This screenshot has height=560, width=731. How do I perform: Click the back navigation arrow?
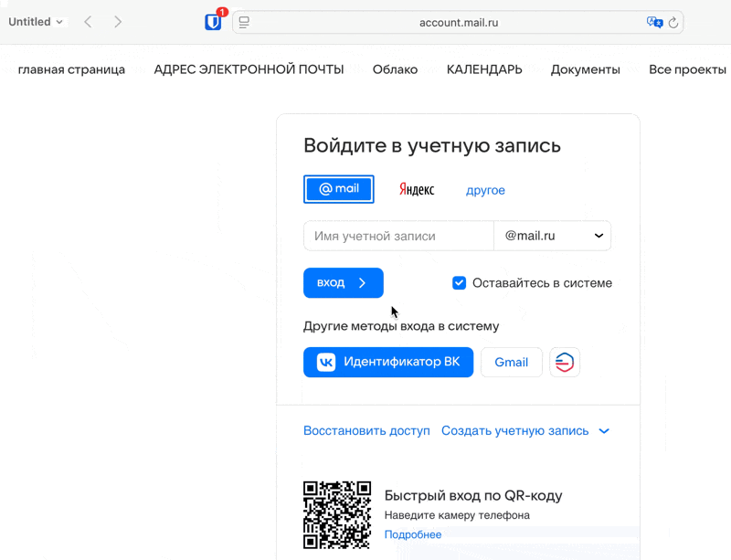tap(87, 21)
